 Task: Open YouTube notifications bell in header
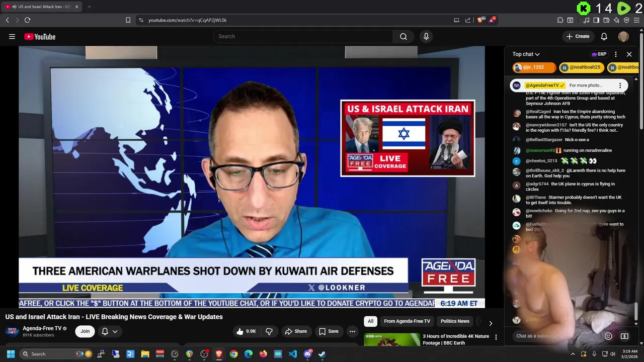[604, 36]
